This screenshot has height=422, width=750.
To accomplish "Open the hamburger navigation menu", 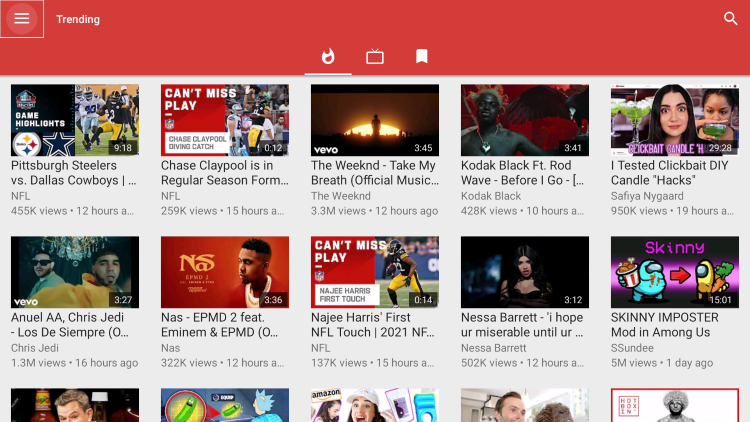I will click(22, 19).
